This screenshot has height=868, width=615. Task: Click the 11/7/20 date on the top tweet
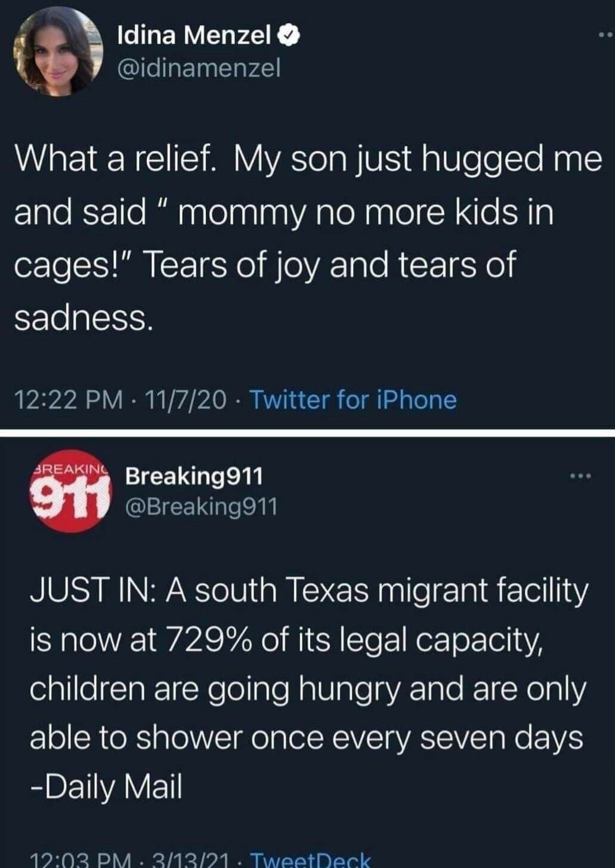click(x=184, y=399)
